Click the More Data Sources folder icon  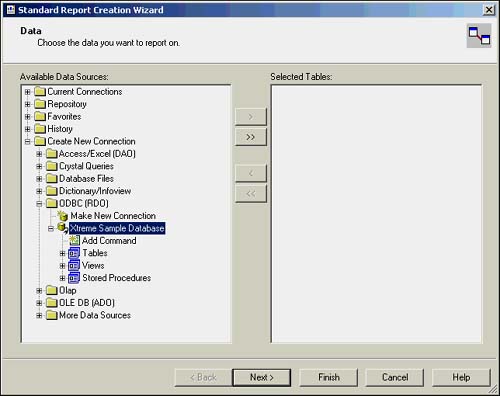point(52,315)
